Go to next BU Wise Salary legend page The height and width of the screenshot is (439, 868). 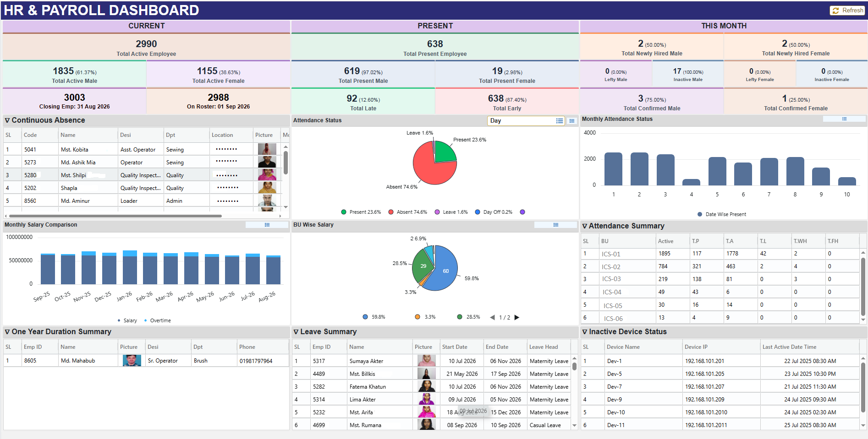click(517, 317)
